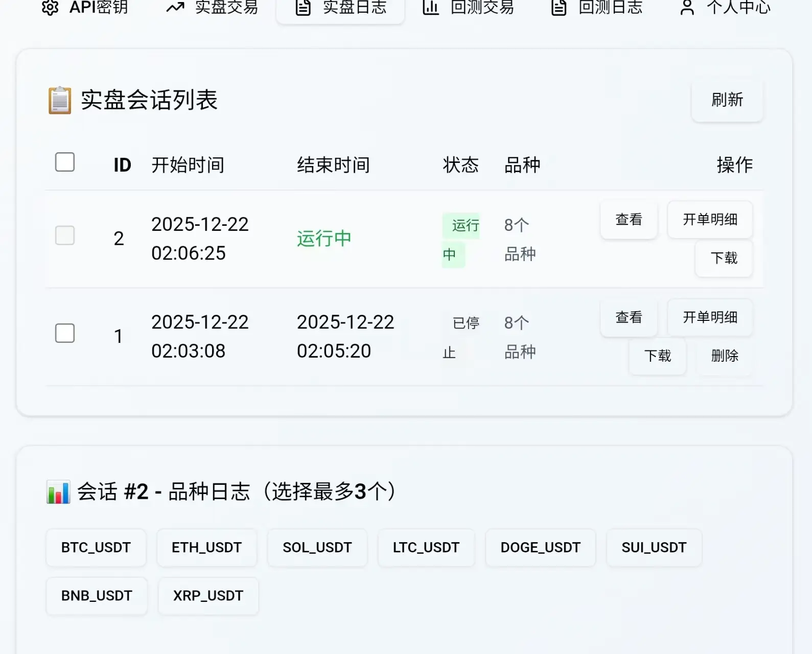This screenshot has height=654, width=812.
Task: Click the 品种 column header
Action: click(522, 165)
